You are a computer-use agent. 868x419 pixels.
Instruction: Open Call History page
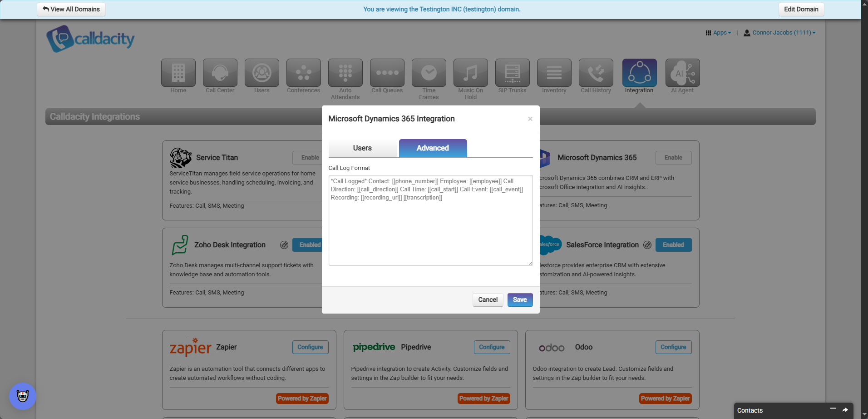tap(596, 73)
